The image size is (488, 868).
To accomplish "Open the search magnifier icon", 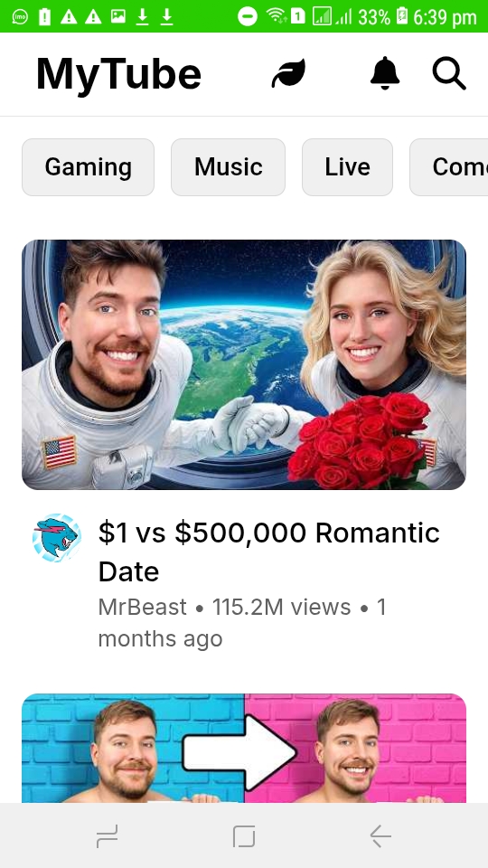I will tap(449, 73).
